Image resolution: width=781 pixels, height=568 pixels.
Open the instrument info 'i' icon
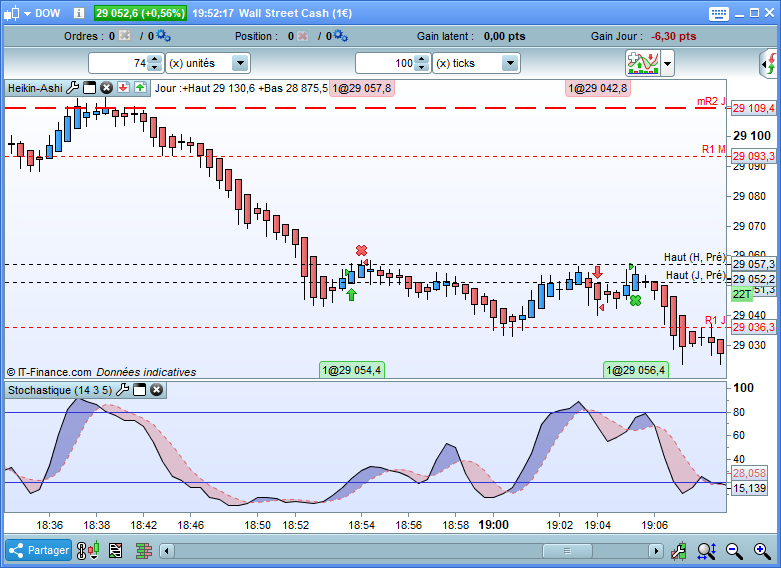pyautogui.click(x=79, y=13)
